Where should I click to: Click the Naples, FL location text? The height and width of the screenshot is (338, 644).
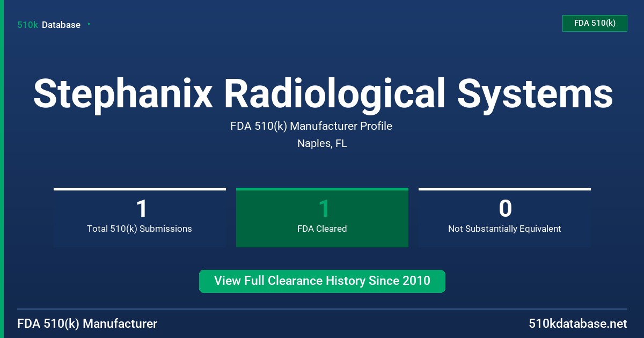pos(322,144)
